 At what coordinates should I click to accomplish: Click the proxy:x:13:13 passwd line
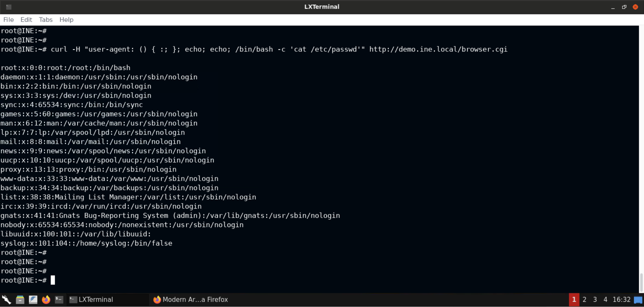pyautogui.click(x=89, y=169)
